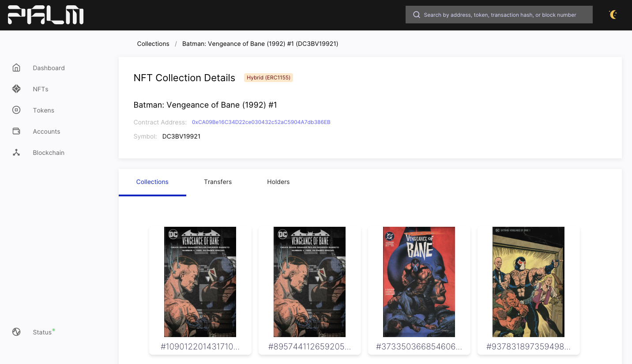This screenshot has height=364, width=632.
Task: Click token ID #937831897359498...
Action: (528, 347)
